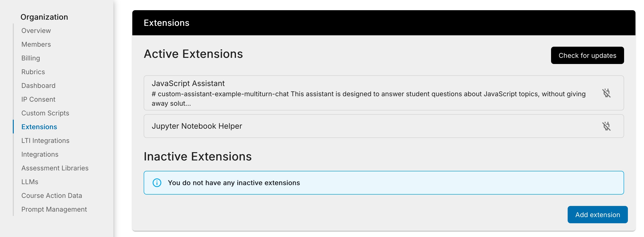Switch to LTI Integrations in the sidebar
Image resolution: width=644 pixels, height=237 pixels.
(x=45, y=141)
